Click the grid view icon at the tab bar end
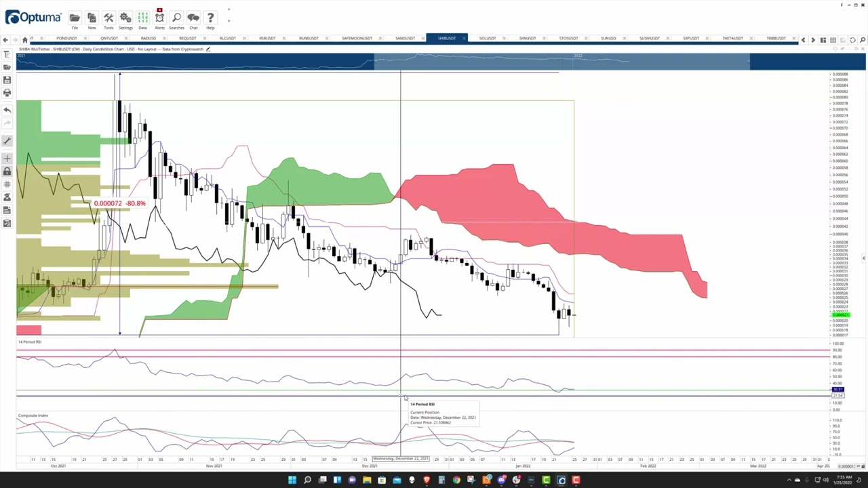 coord(833,40)
